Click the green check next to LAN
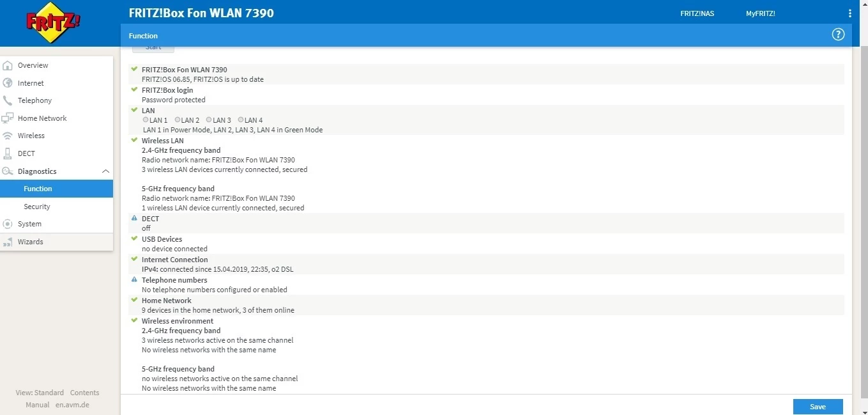The height and width of the screenshot is (415, 868). tap(134, 110)
